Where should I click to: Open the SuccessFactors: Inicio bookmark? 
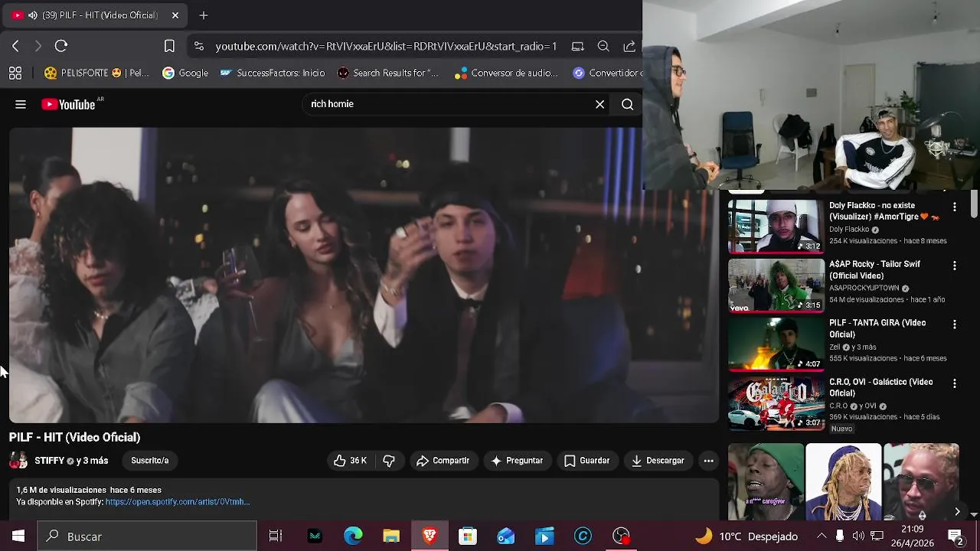[273, 73]
